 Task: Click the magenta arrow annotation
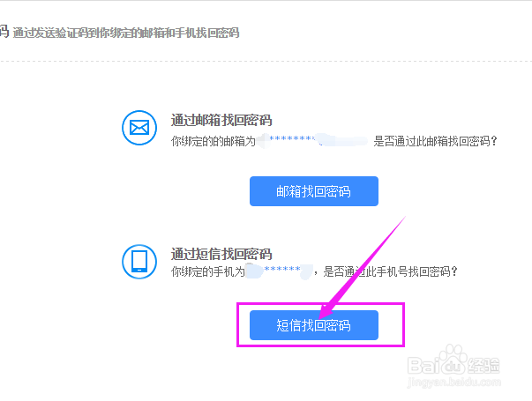click(363, 266)
